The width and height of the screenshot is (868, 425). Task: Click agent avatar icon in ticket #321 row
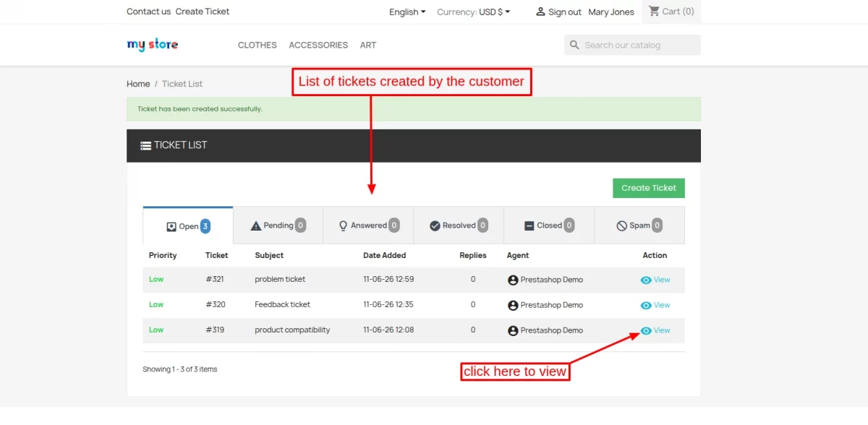[513, 280]
